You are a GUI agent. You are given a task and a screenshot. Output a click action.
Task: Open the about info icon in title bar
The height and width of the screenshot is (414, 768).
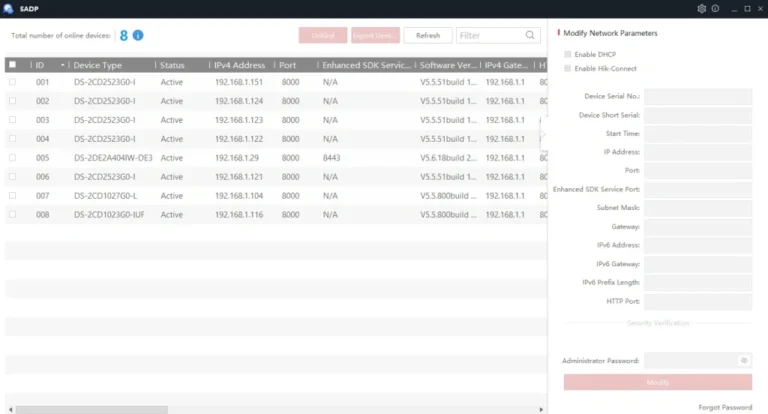(x=715, y=8)
